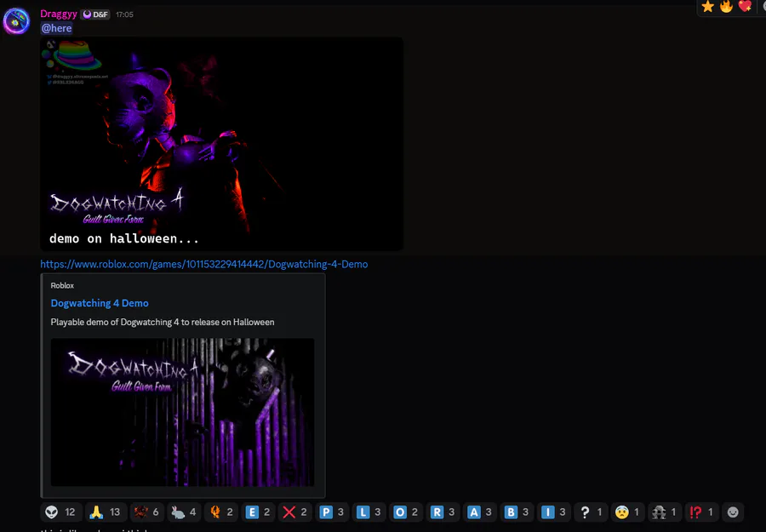
Task: Click the 17:05 message timestamp
Action: click(x=124, y=14)
